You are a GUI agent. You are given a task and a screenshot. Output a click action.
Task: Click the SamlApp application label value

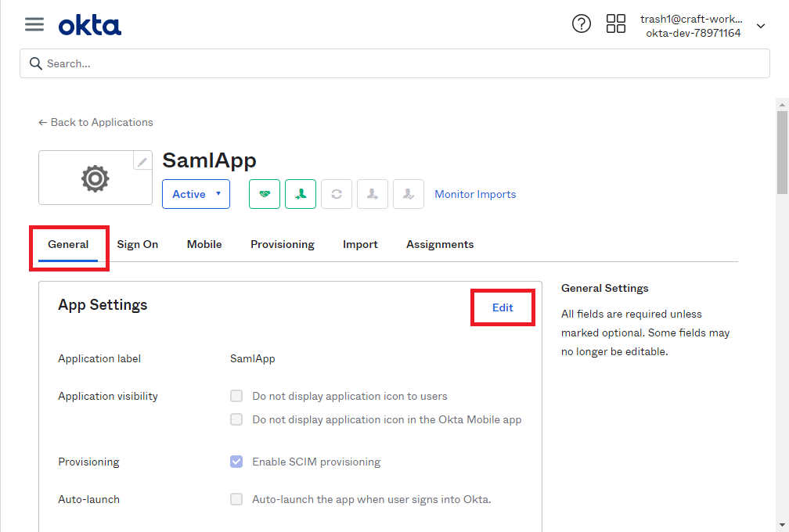(x=253, y=358)
